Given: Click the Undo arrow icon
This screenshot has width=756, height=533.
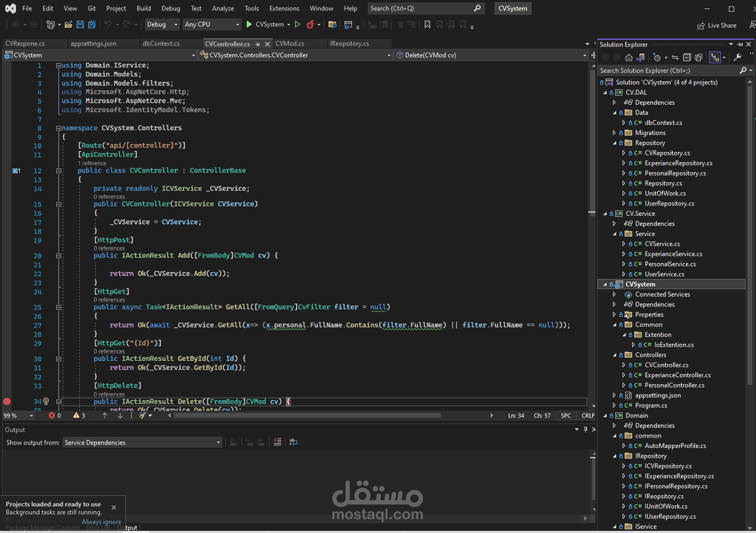Looking at the screenshot, I should [108, 24].
